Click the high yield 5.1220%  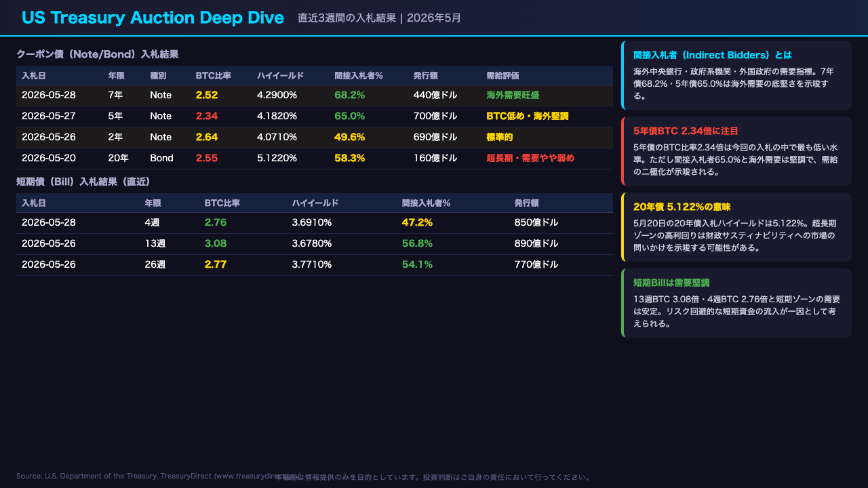pos(277,158)
